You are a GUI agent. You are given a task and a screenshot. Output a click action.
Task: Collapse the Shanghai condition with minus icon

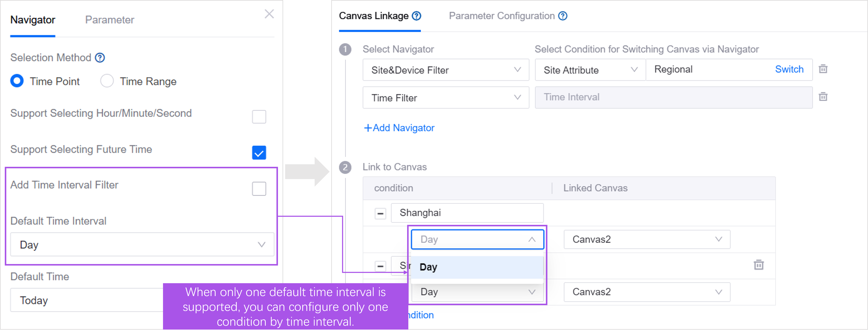click(x=380, y=213)
